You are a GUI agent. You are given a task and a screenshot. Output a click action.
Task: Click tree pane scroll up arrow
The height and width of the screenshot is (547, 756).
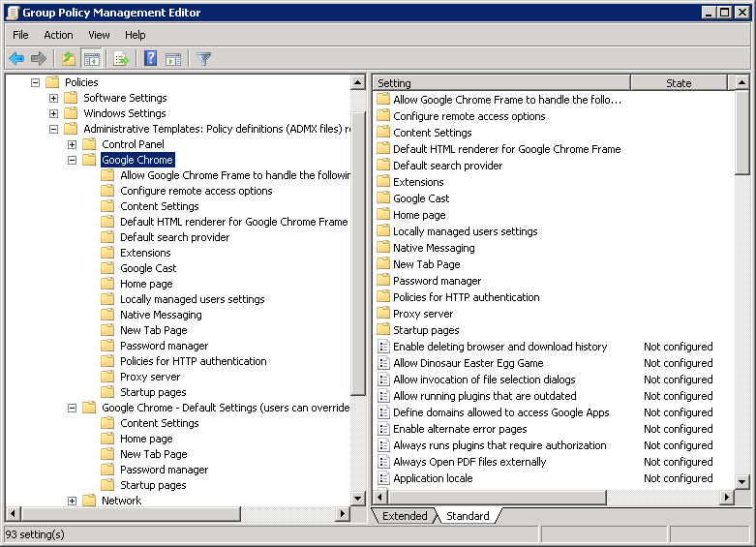point(357,82)
